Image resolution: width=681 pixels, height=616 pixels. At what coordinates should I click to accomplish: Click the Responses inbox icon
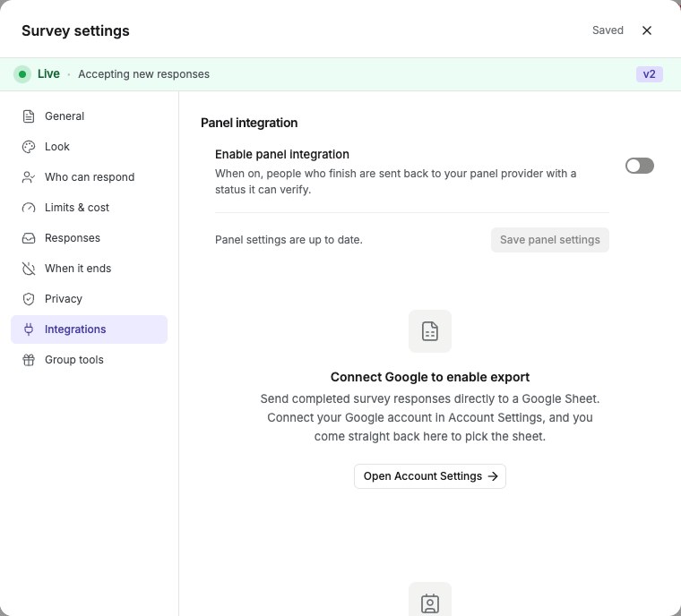(x=29, y=238)
